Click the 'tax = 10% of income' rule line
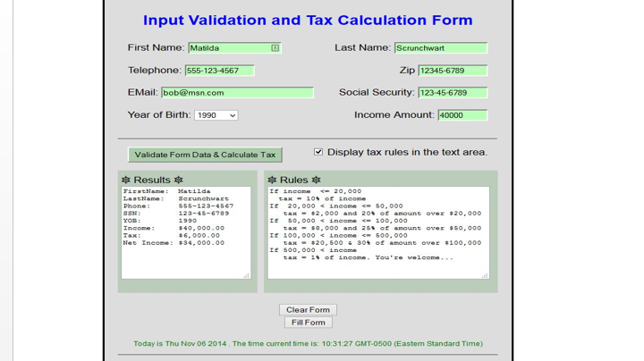Screen dimensions: 644x361 point(322,198)
